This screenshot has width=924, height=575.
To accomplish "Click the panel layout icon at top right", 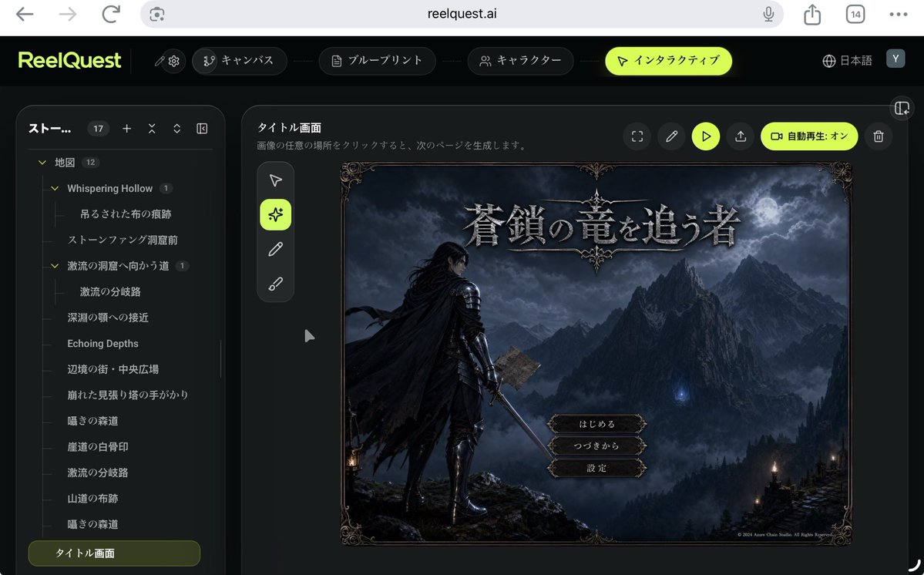I will pyautogui.click(x=902, y=108).
